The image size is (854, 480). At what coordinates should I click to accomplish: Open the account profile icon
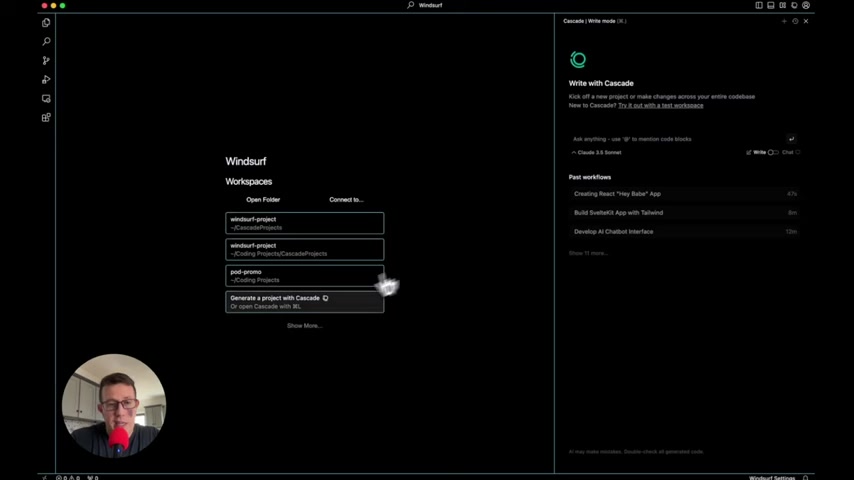pos(806,5)
